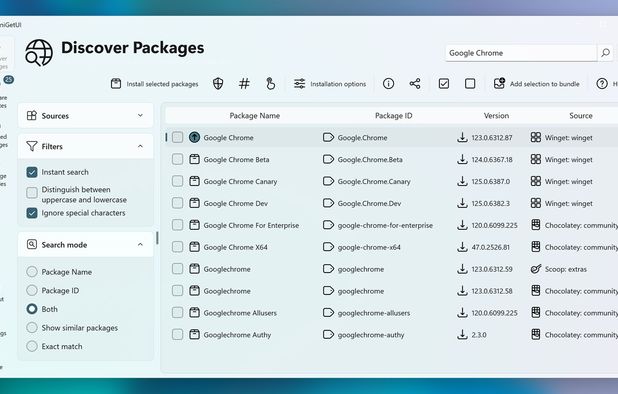
Task: Collapse the Filters panel
Action: coord(86,146)
